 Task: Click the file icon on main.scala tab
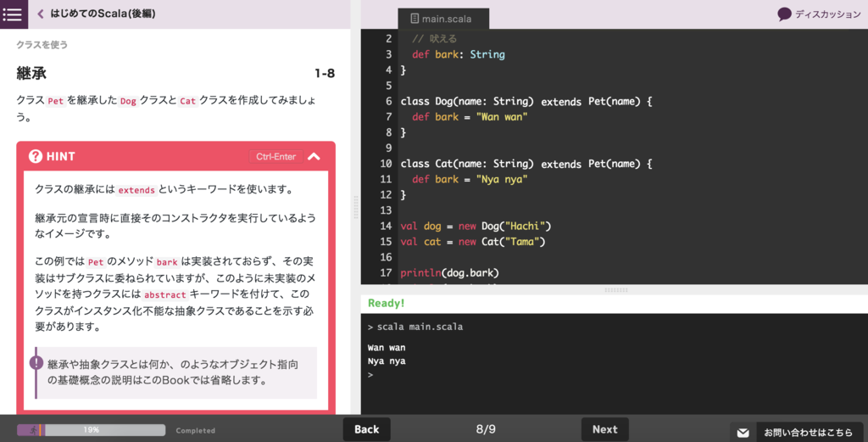coord(415,19)
